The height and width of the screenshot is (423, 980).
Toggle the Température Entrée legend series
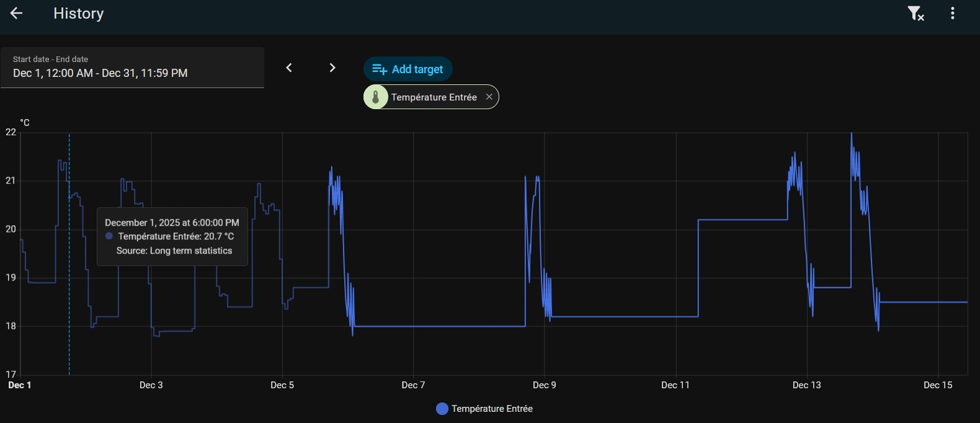[x=484, y=409]
